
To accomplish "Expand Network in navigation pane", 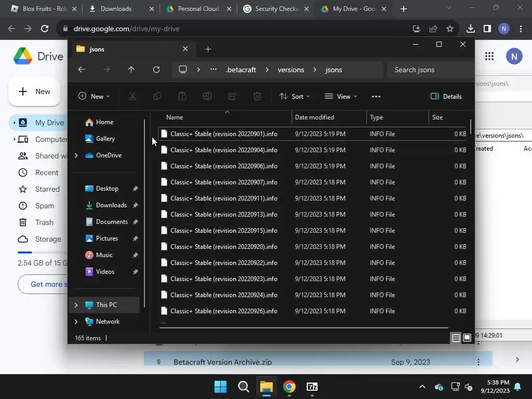I will (x=76, y=322).
